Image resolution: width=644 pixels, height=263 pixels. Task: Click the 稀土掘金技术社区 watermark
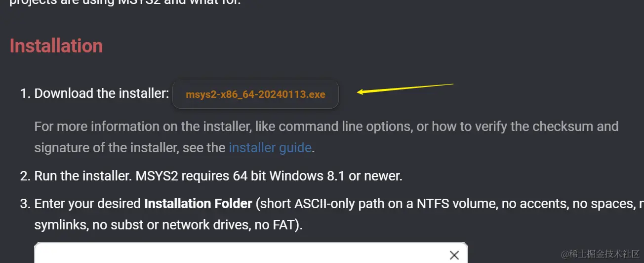[600, 254]
